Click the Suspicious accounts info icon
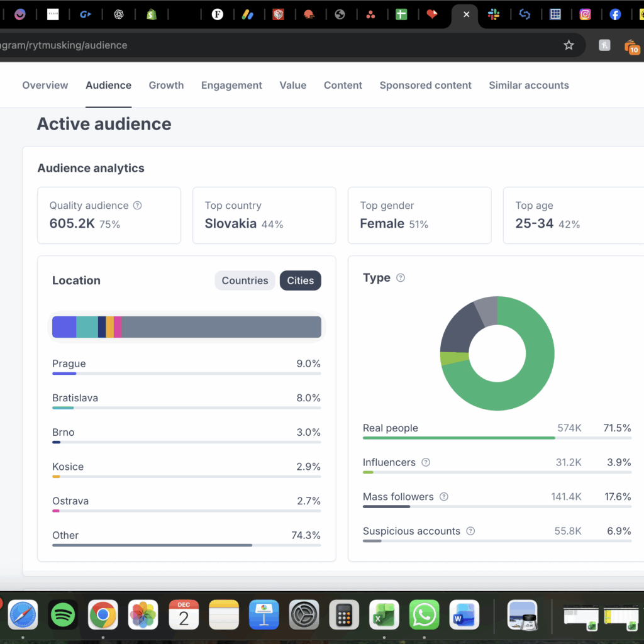The height and width of the screenshot is (644, 644). tap(470, 531)
